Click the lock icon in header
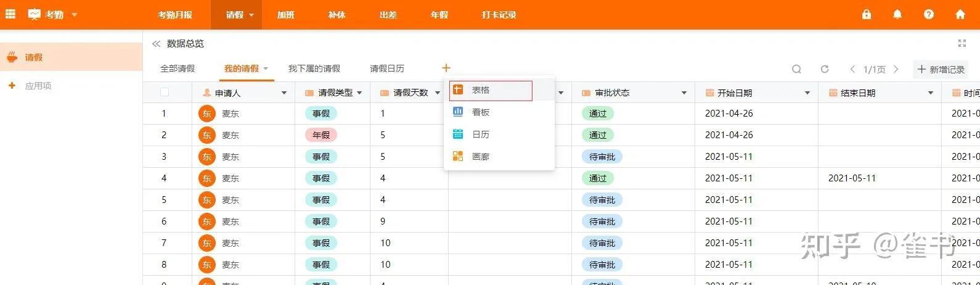Viewport: 980px width, 285px height. coord(866,14)
